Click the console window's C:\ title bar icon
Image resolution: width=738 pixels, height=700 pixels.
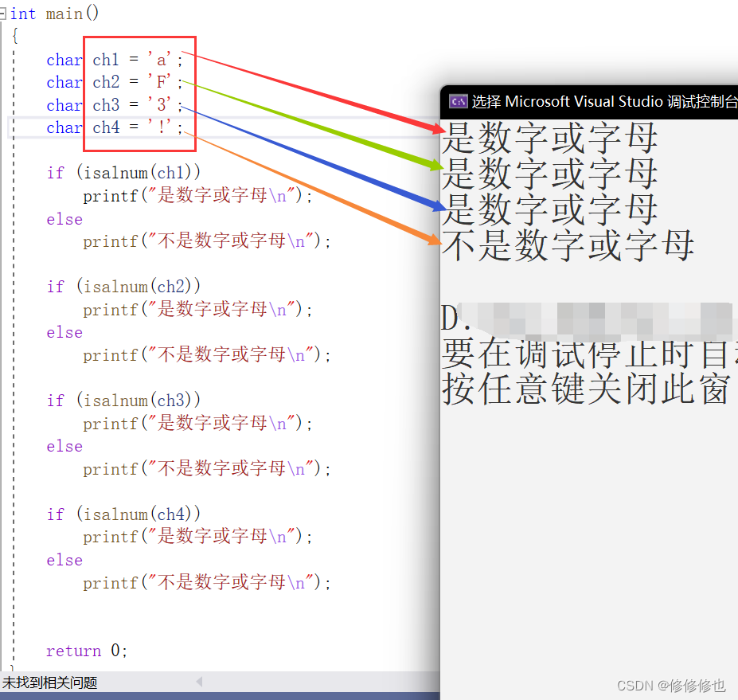click(x=458, y=102)
